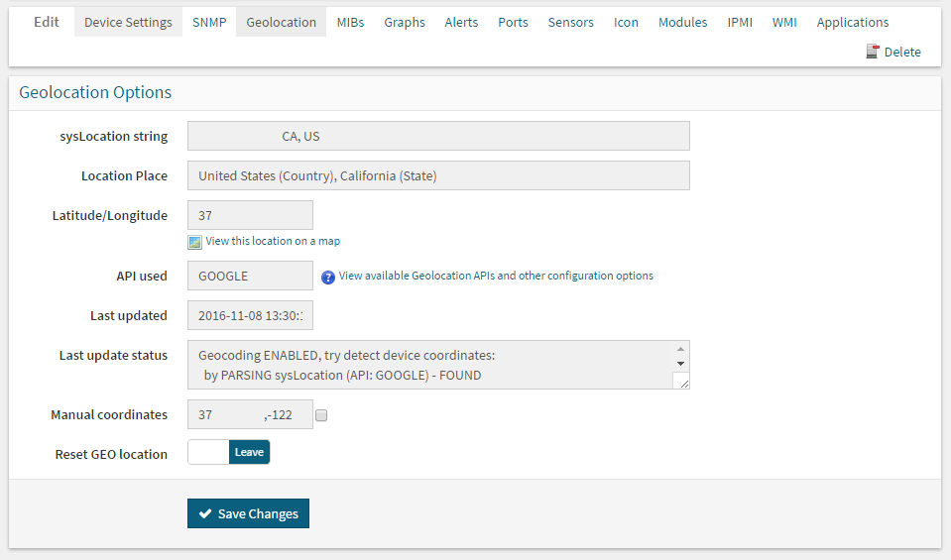The height and width of the screenshot is (560, 951).
Task: Switch to the Sensors tab
Action: tap(571, 22)
